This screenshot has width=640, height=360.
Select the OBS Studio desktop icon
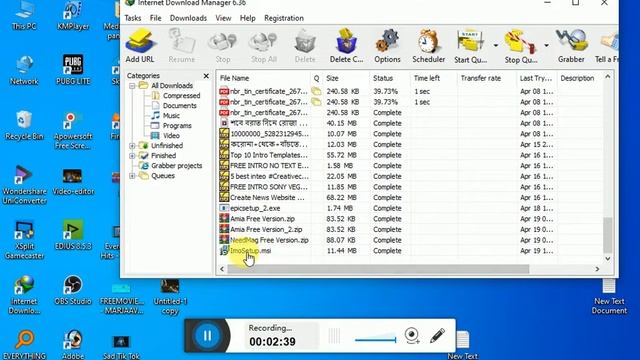[x=73, y=291]
